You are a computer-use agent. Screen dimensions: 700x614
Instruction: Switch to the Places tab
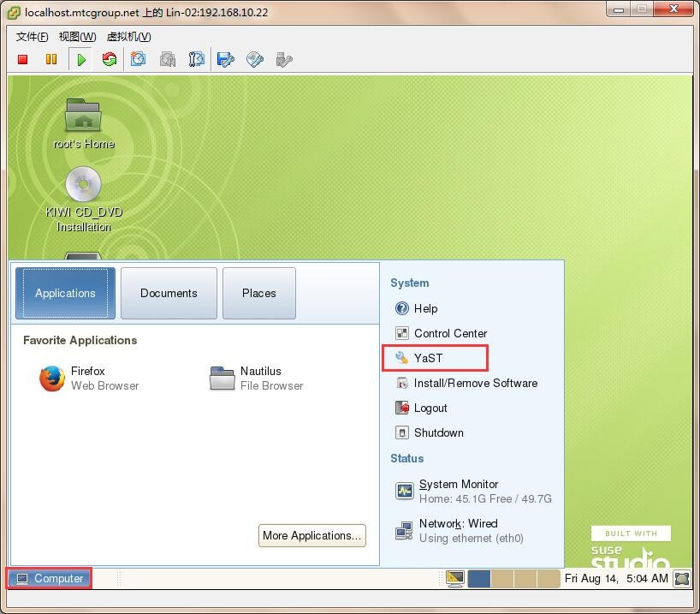pos(259,293)
